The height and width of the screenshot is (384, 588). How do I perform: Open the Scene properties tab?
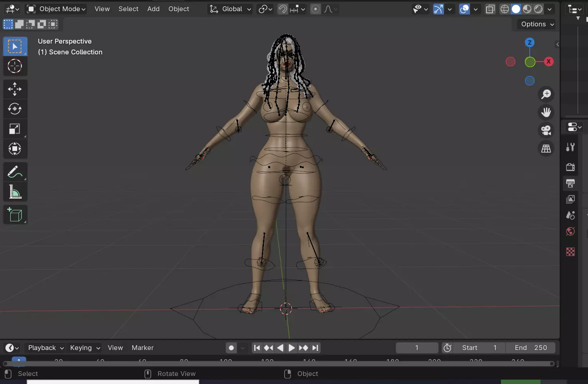[570, 215]
